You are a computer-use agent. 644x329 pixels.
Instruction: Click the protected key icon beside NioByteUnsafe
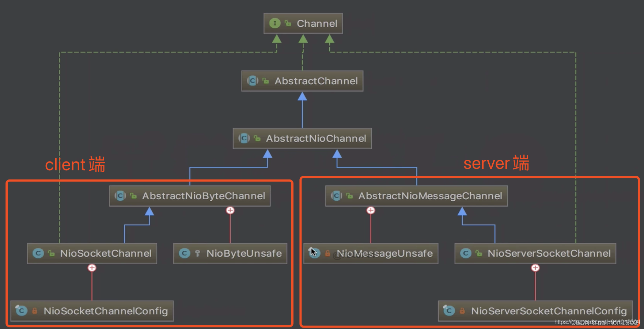(x=198, y=253)
